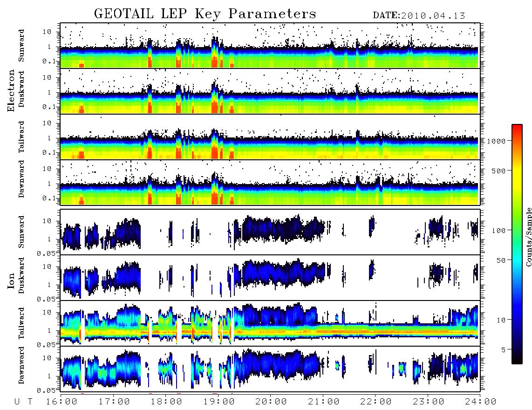Choose the 20:00 time tick label
The width and height of the screenshot is (532, 410).
coord(271,402)
